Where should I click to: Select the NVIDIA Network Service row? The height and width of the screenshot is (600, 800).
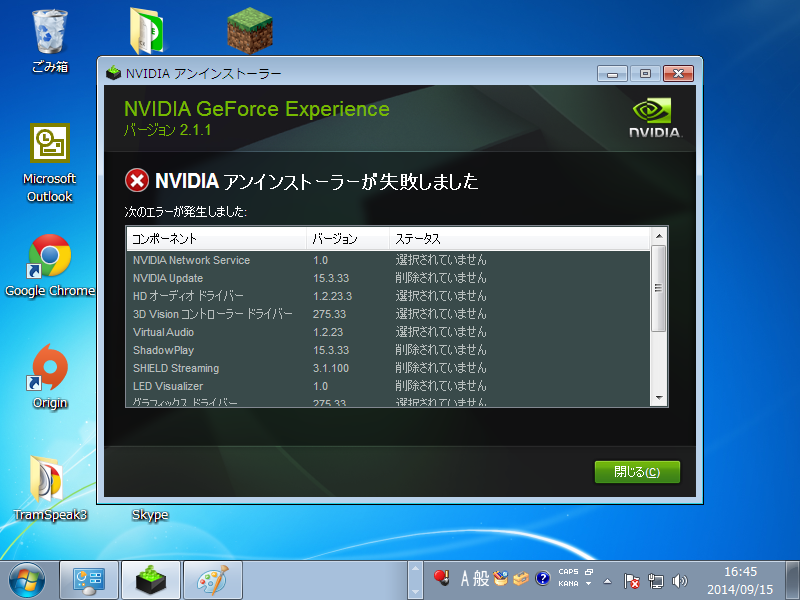(388, 260)
